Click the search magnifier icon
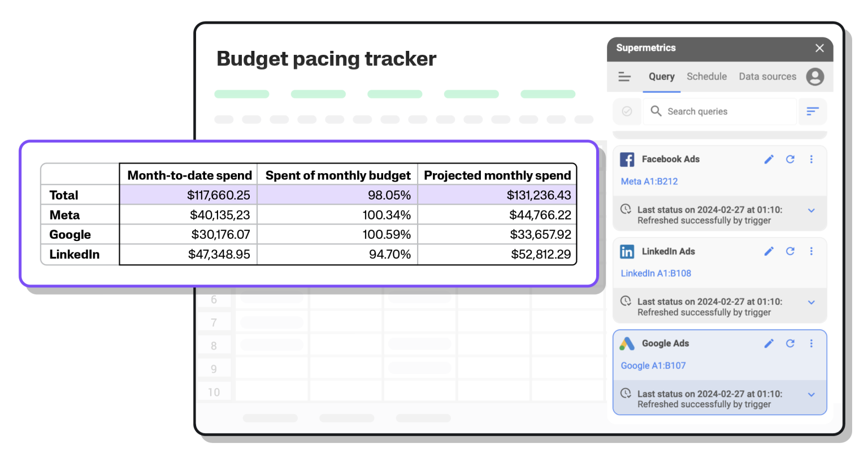 [x=656, y=111]
